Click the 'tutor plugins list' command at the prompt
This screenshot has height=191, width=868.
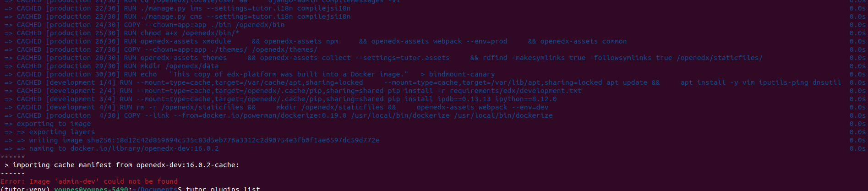pos(223,188)
